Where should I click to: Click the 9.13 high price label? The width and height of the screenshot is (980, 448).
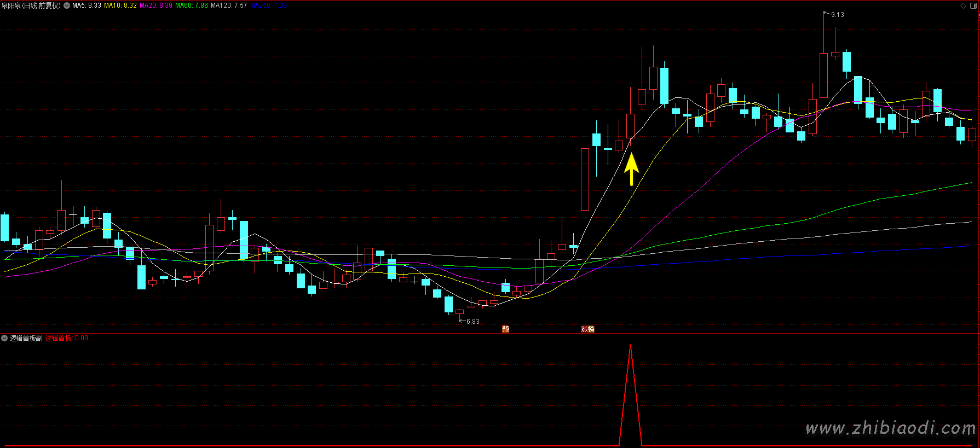click(837, 15)
